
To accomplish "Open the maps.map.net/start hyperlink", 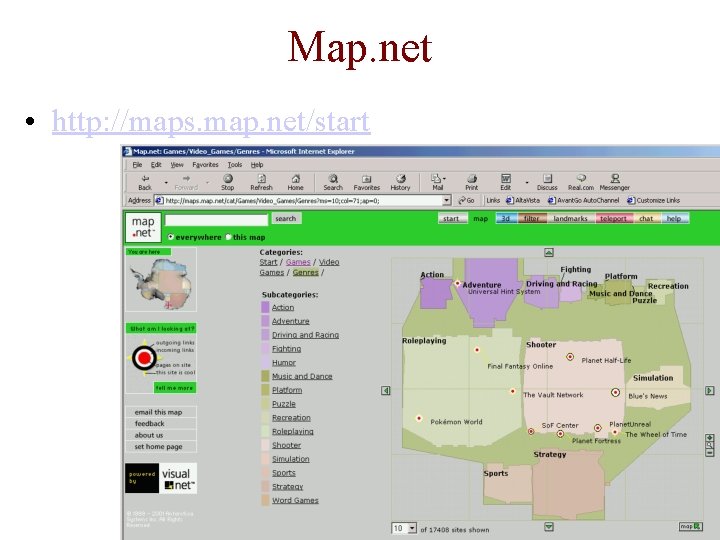I will pyautogui.click(x=211, y=122).
